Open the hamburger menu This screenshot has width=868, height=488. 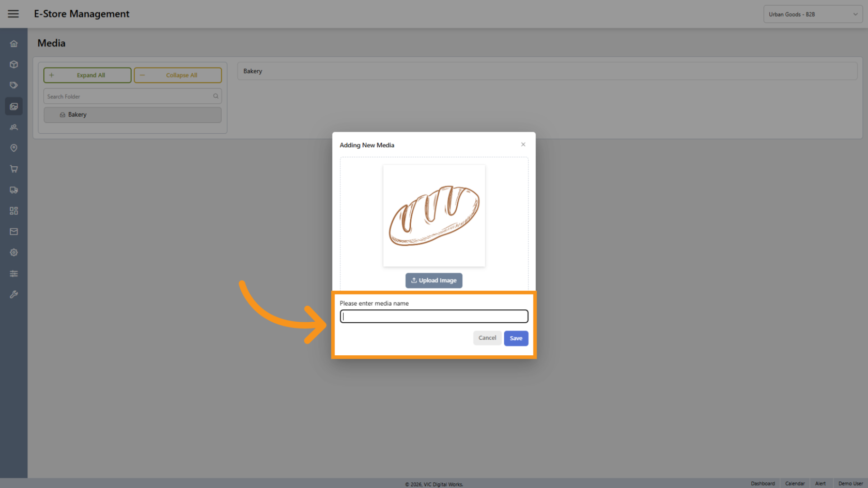(13, 14)
